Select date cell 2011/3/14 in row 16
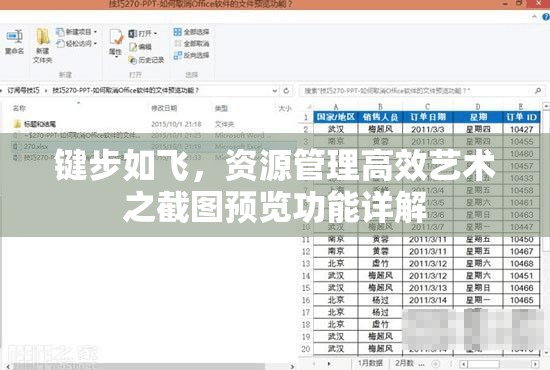The height and width of the screenshot is (370, 550). [x=428, y=300]
